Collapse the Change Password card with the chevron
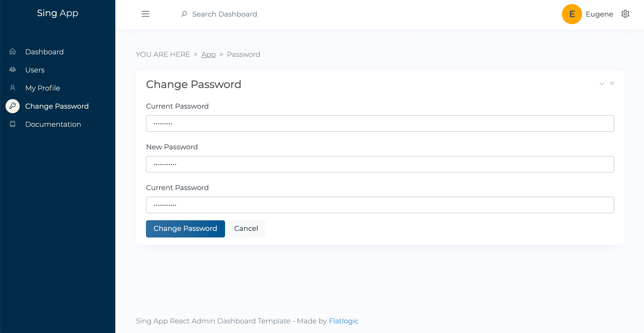644x333 pixels. pyautogui.click(x=602, y=83)
